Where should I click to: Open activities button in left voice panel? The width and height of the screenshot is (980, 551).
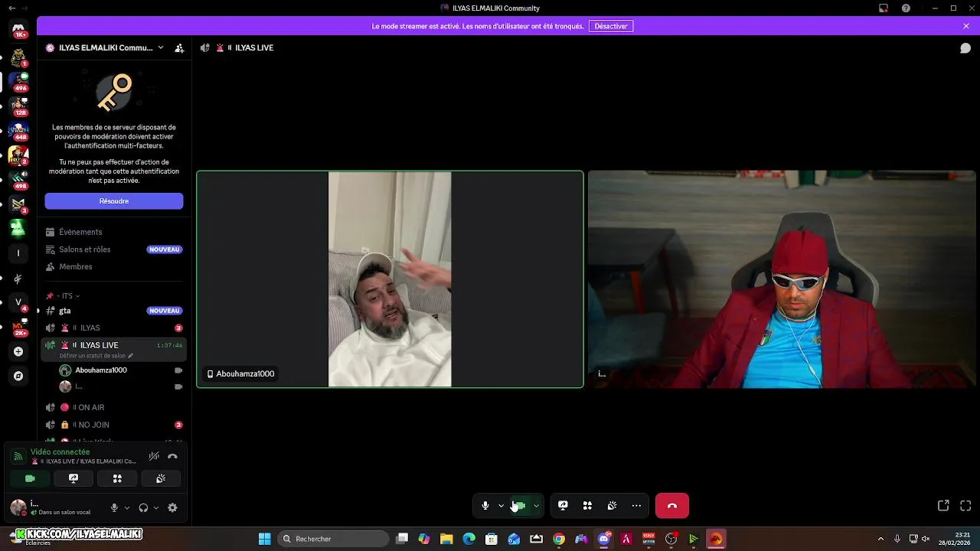(117, 478)
